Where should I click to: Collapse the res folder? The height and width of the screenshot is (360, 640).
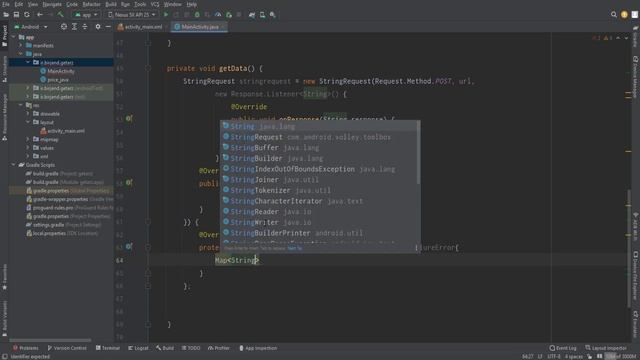click(21, 105)
